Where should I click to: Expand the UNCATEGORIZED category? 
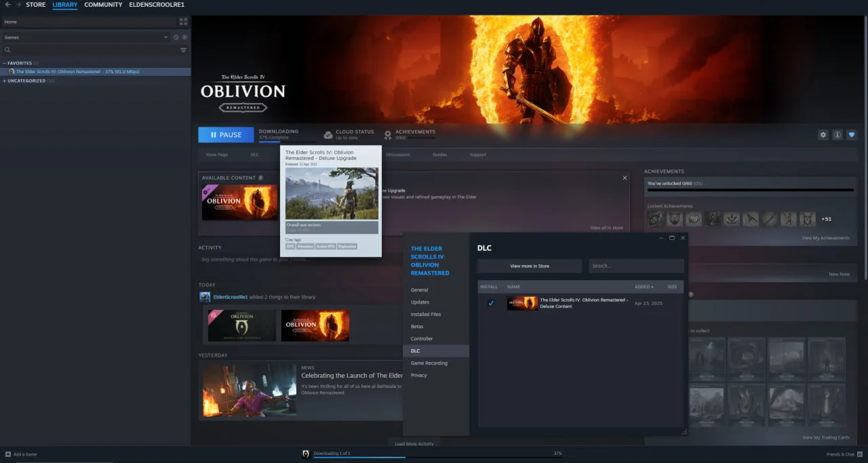[x=5, y=81]
